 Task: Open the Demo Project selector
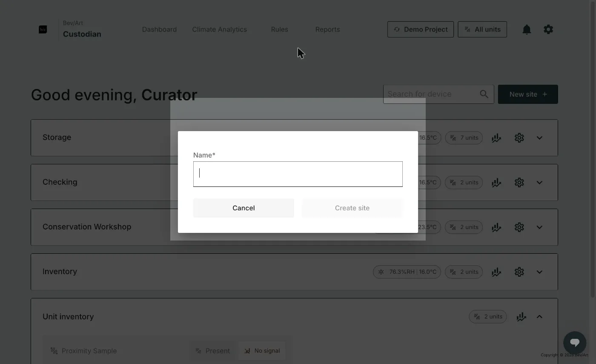click(421, 29)
